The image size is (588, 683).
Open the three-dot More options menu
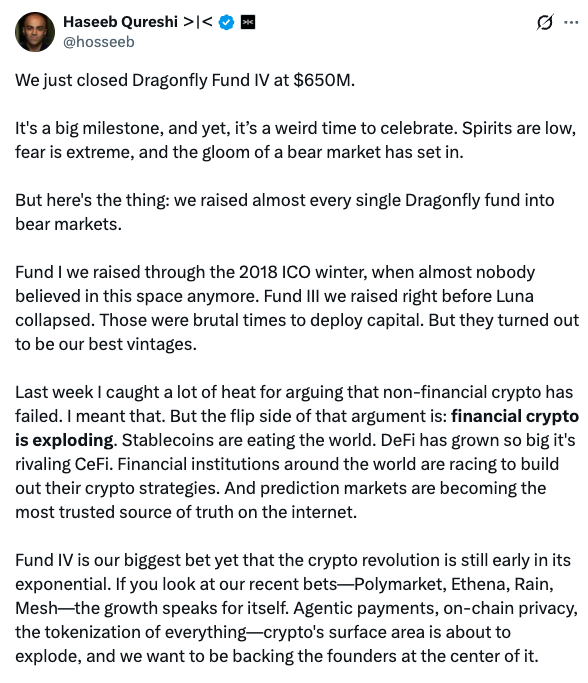click(571, 22)
